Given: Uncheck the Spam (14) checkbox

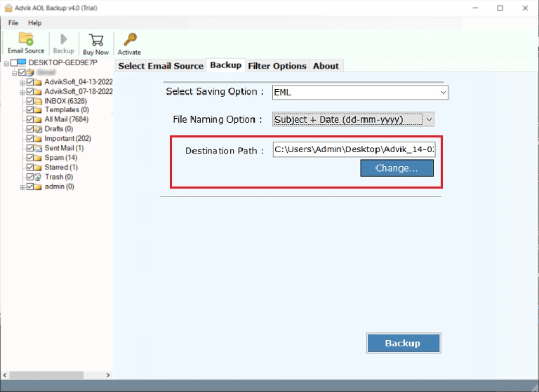Looking at the screenshot, I should [30, 158].
